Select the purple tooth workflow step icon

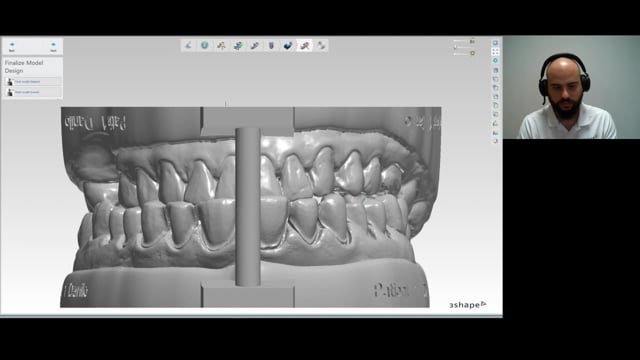coord(271,45)
